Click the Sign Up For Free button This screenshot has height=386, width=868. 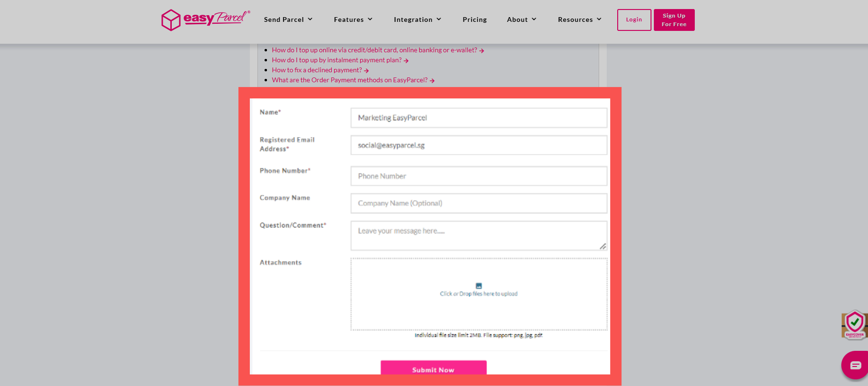[x=674, y=20]
